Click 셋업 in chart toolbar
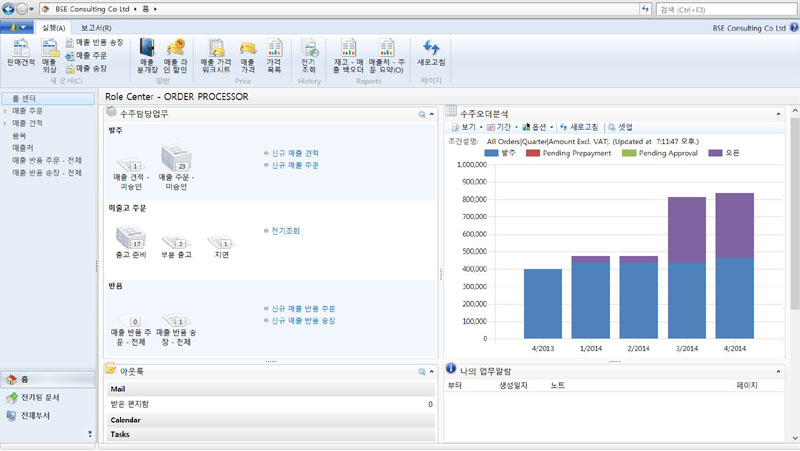The image size is (800, 451). (x=620, y=127)
